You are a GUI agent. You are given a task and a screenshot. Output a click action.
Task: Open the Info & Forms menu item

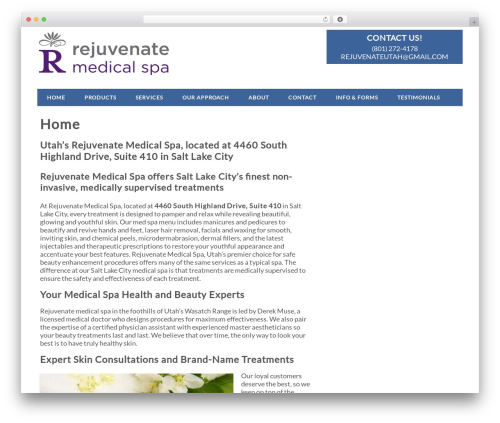pos(357,97)
